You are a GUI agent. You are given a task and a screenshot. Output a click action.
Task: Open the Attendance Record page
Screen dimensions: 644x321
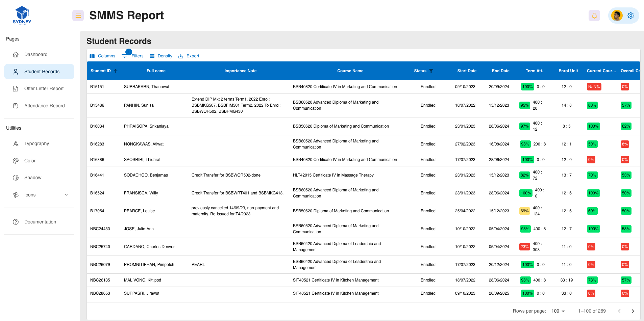click(x=45, y=106)
